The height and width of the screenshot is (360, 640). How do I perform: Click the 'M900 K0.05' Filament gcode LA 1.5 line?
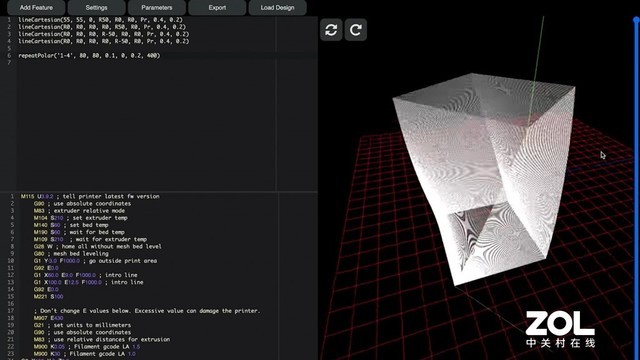click(87, 347)
